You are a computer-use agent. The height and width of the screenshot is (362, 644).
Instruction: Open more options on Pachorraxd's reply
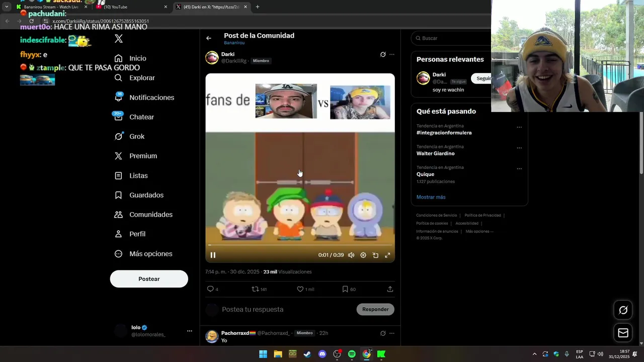(392, 333)
